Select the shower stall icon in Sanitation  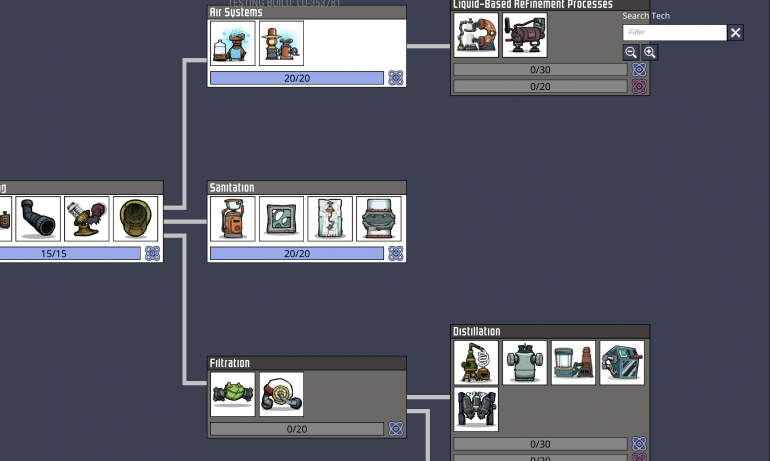click(x=330, y=218)
